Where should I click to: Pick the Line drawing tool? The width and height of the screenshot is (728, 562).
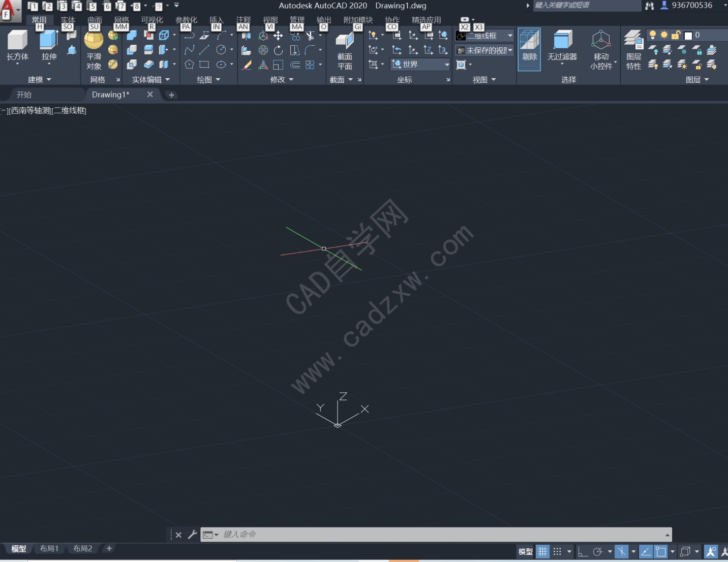pos(204,50)
